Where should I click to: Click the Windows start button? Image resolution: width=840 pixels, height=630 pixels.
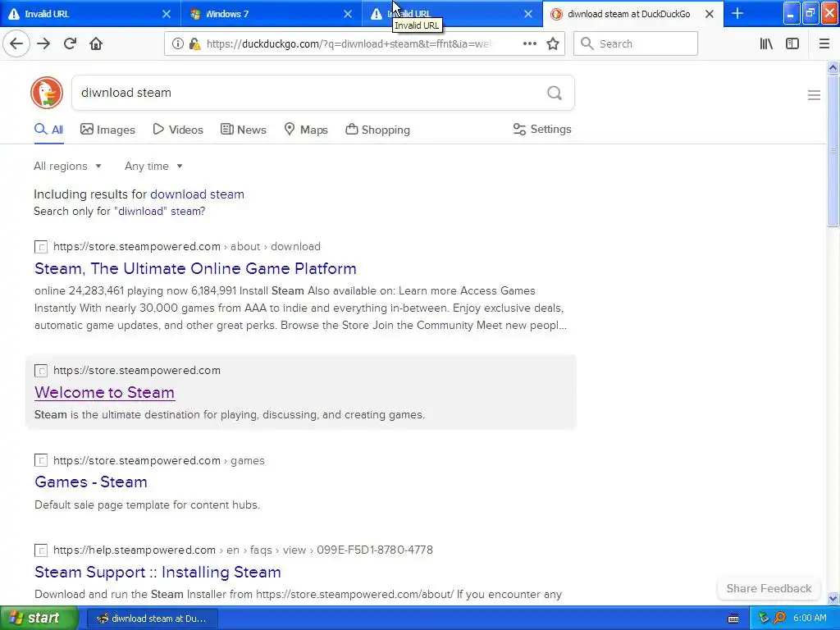(39, 619)
